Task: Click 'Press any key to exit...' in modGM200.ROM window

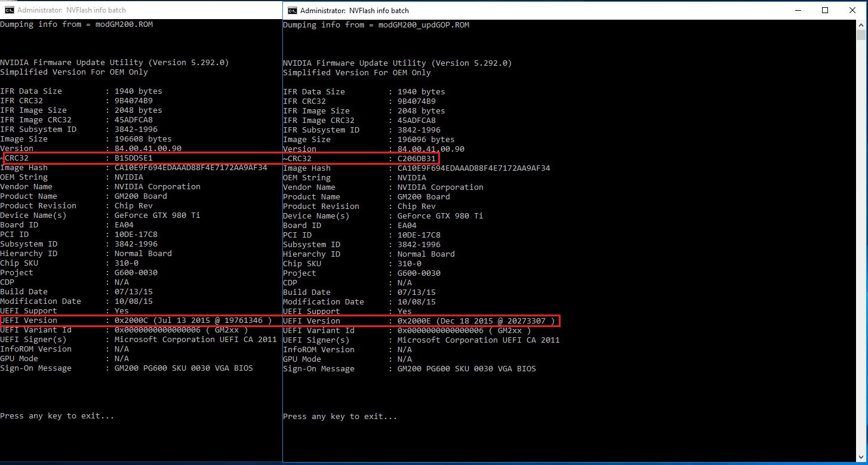Action: tap(57, 416)
